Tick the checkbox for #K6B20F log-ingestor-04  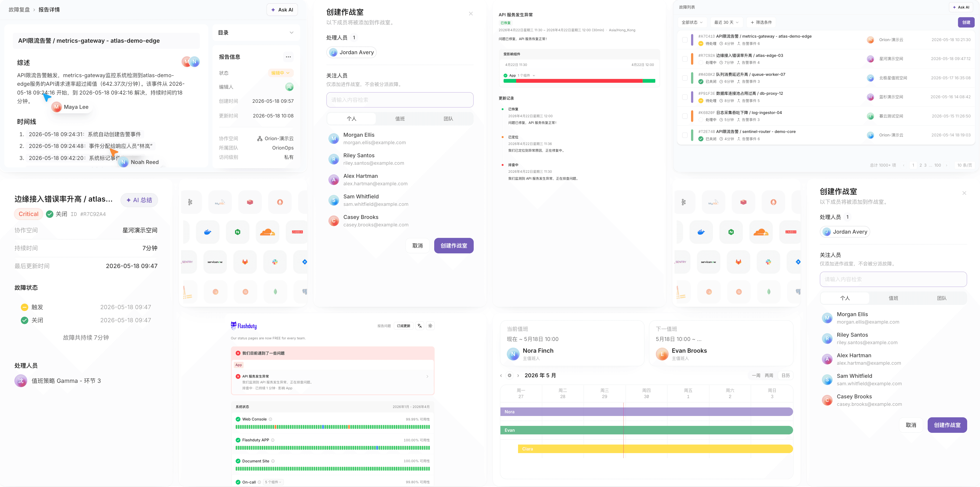point(685,116)
